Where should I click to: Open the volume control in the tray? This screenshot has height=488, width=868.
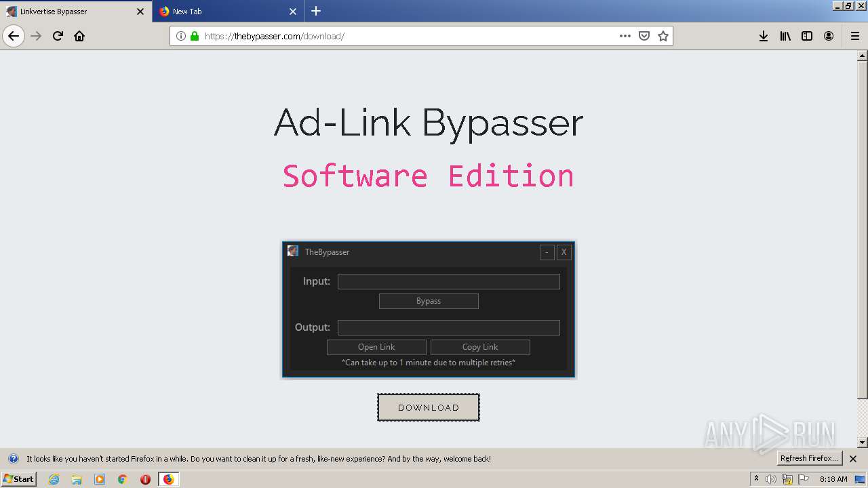pyautogui.click(x=771, y=479)
